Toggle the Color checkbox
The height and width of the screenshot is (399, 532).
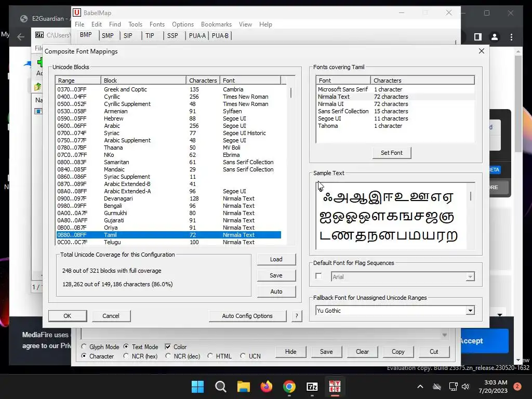click(168, 347)
